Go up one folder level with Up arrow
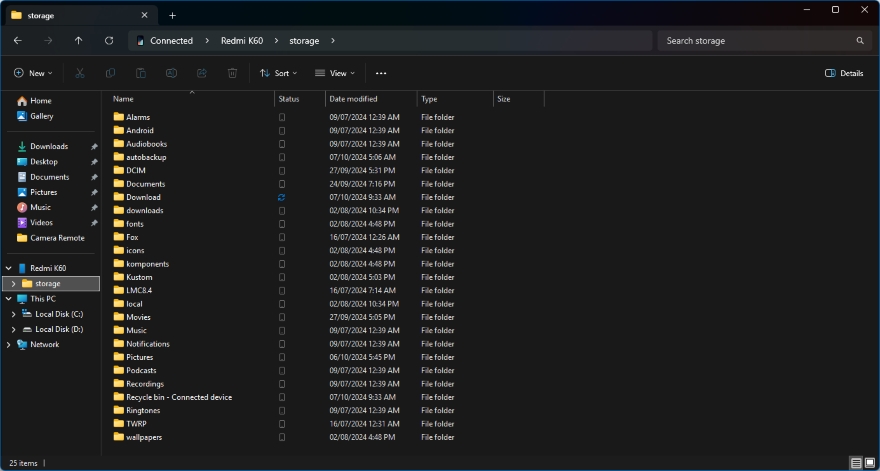This screenshot has width=880, height=471. pos(79,41)
